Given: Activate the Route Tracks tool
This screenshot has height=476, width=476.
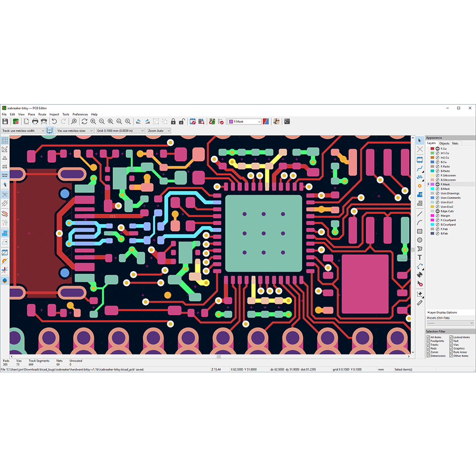Looking at the screenshot, I should point(419,168).
